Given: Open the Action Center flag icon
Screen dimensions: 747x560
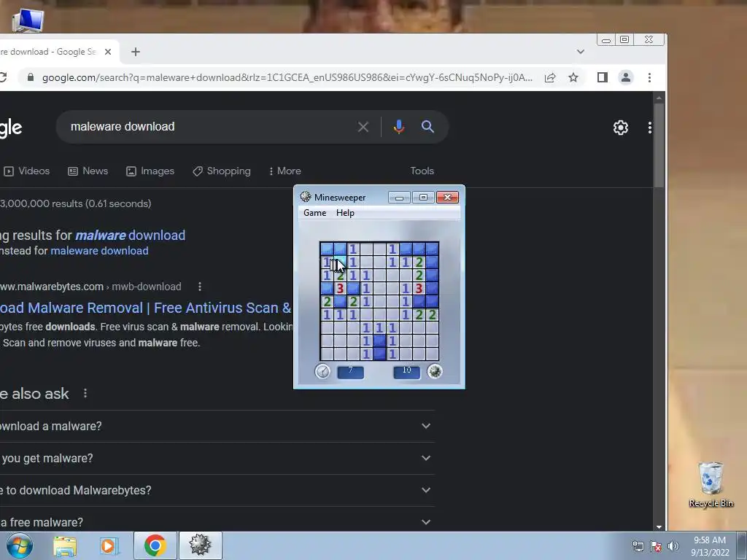Looking at the screenshot, I should click(x=656, y=546).
